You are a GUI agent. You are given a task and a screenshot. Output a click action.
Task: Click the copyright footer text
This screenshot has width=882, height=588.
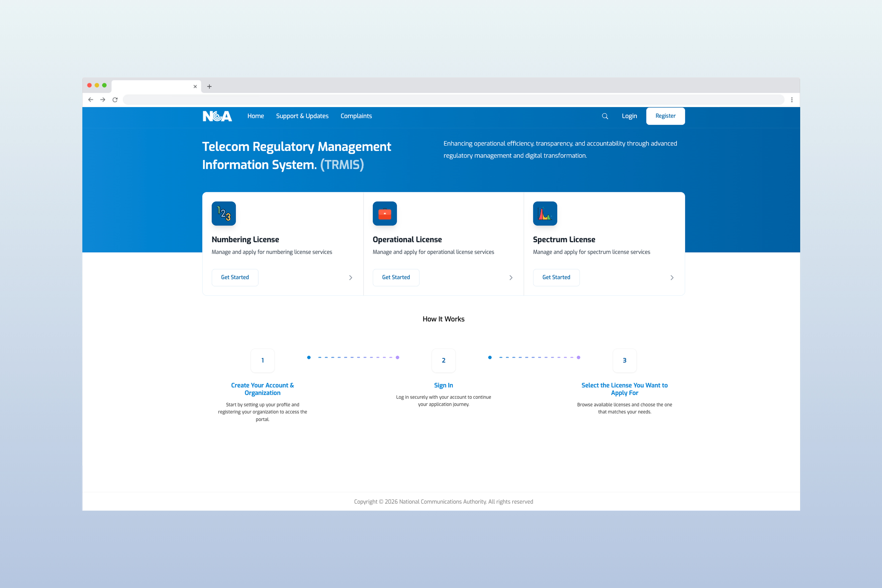tap(444, 502)
